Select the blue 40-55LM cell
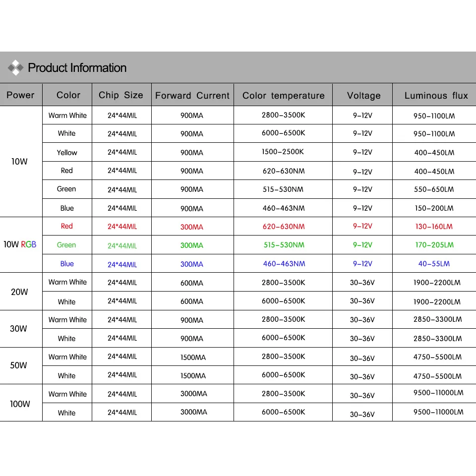 tap(434, 264)
